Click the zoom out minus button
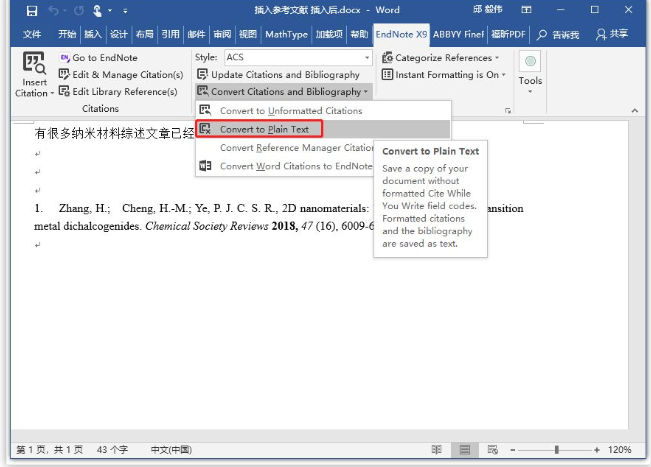The width and height of the screenshot is (651, 467). (x=513, y=450)
